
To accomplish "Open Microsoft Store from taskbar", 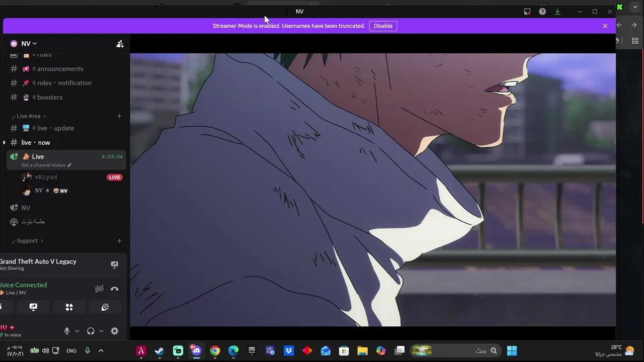I will tap(344, 351).
